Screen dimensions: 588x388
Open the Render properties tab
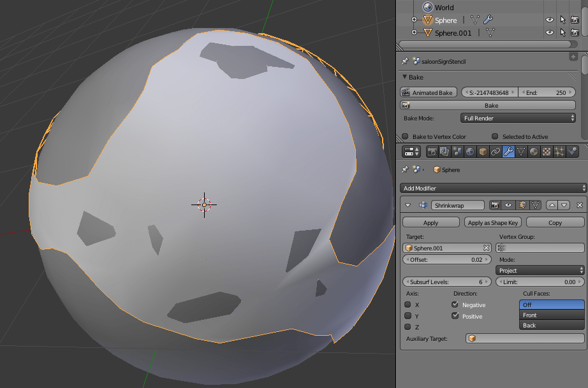click(x=432, y=151)
